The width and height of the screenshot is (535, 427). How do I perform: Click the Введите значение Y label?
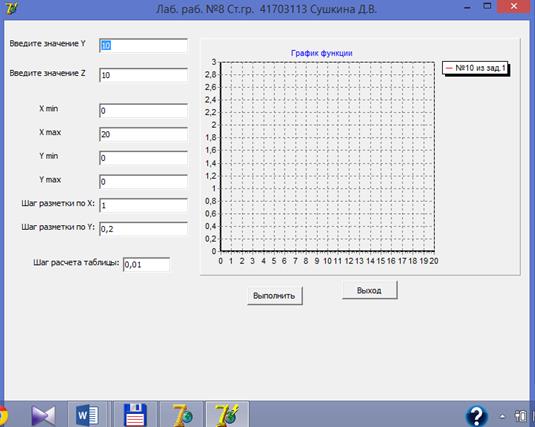pyautogui.click(x=47, y=44)
